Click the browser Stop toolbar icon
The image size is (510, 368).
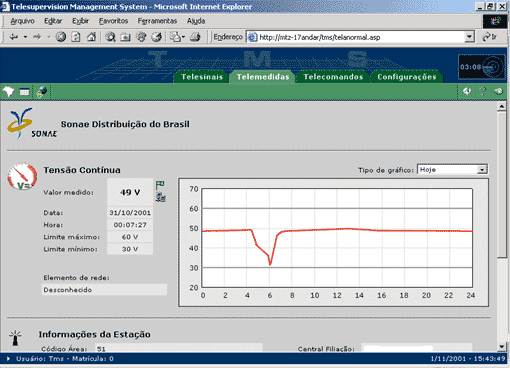61,37
